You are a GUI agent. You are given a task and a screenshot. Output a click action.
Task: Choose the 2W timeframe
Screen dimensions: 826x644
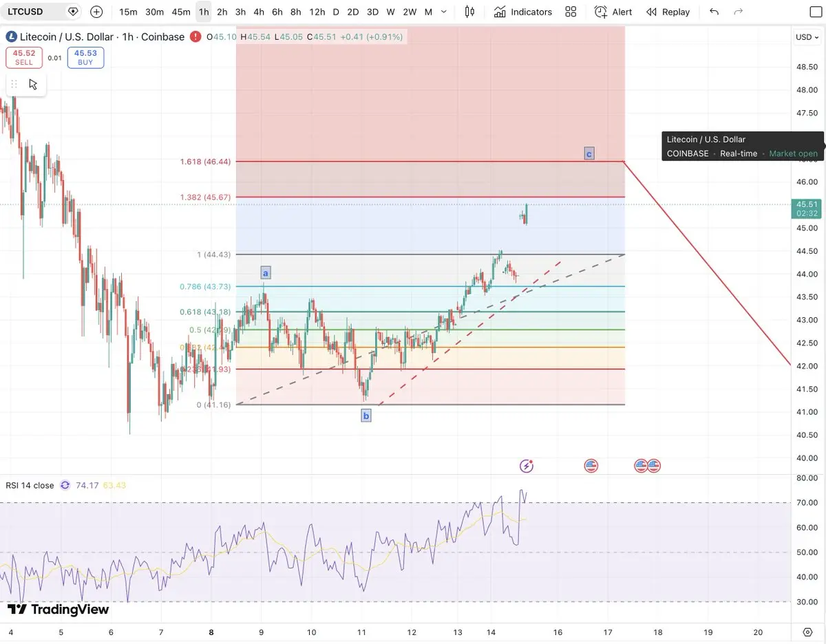[x=410, y=12]
